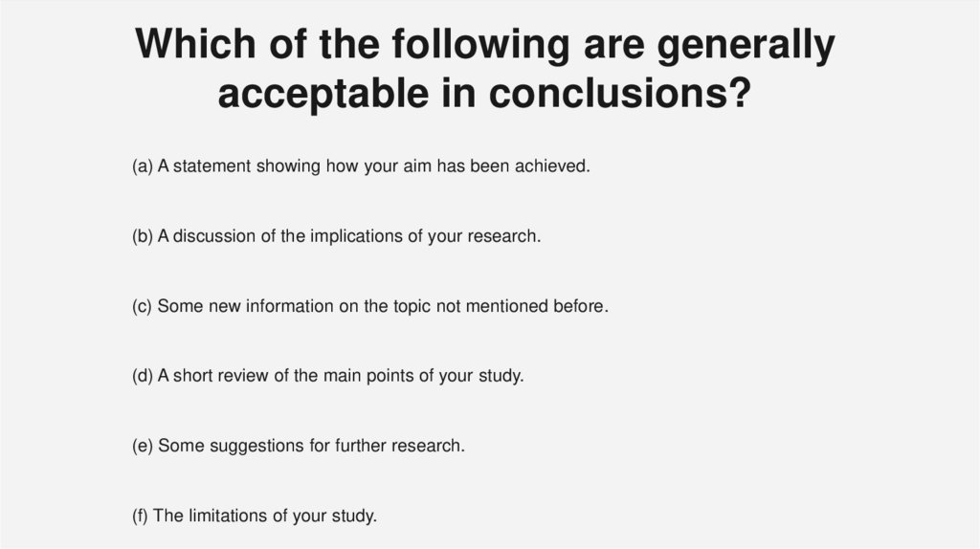Pick option (d) short review of main points
The width and height of the screenshot is (980, 549).
(x=327, y=376)
